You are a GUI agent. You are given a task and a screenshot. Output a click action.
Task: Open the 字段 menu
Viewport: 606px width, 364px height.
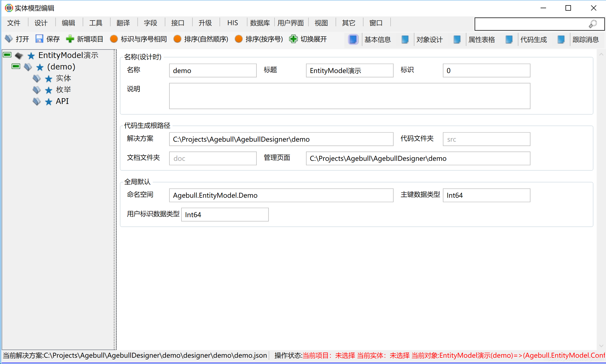[151, 23]
